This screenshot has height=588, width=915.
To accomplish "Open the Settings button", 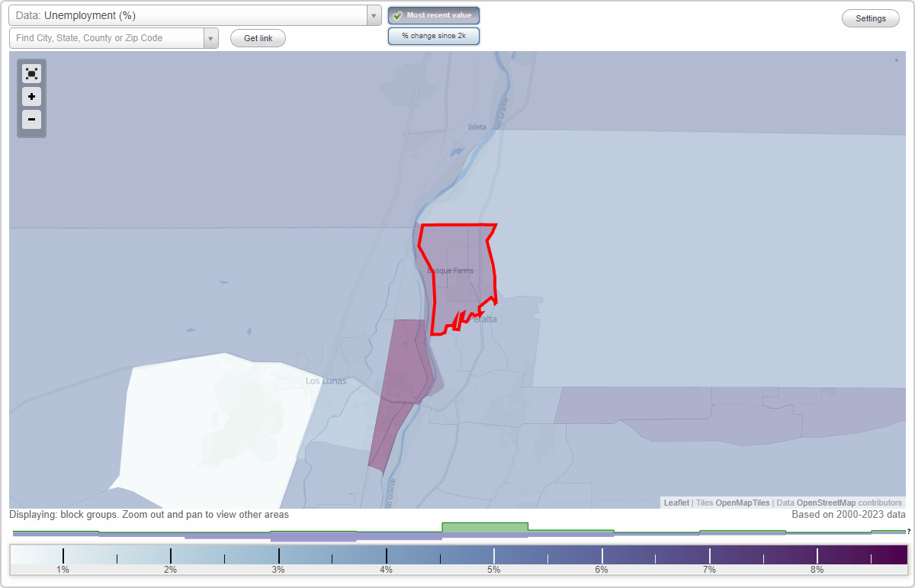I will [x=871, y=18].
